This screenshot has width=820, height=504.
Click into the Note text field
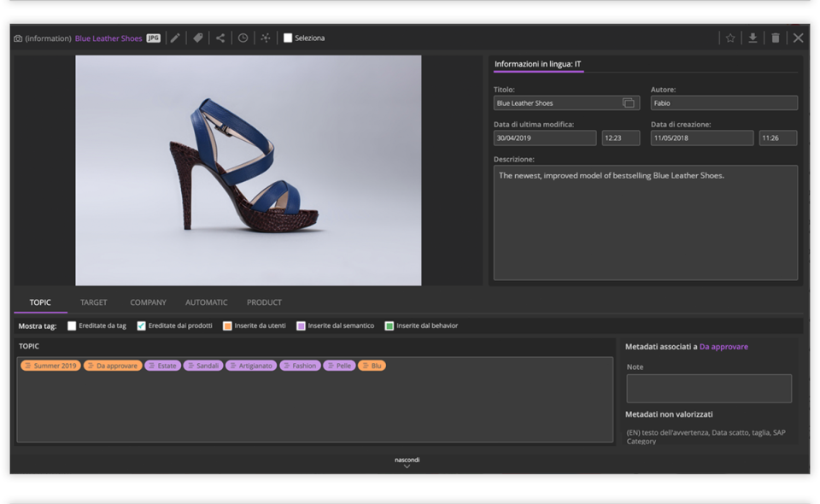pos(708,389)
